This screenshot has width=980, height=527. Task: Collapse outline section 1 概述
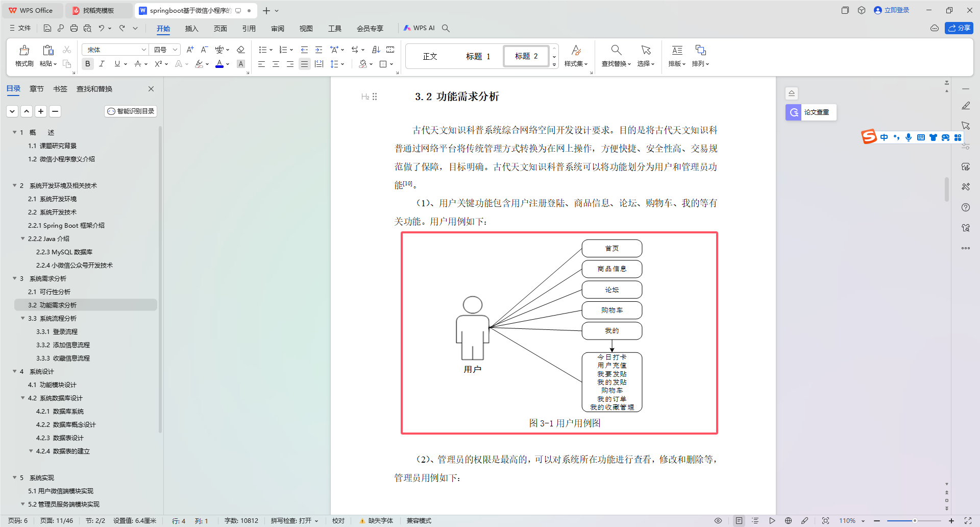point(15,132)
